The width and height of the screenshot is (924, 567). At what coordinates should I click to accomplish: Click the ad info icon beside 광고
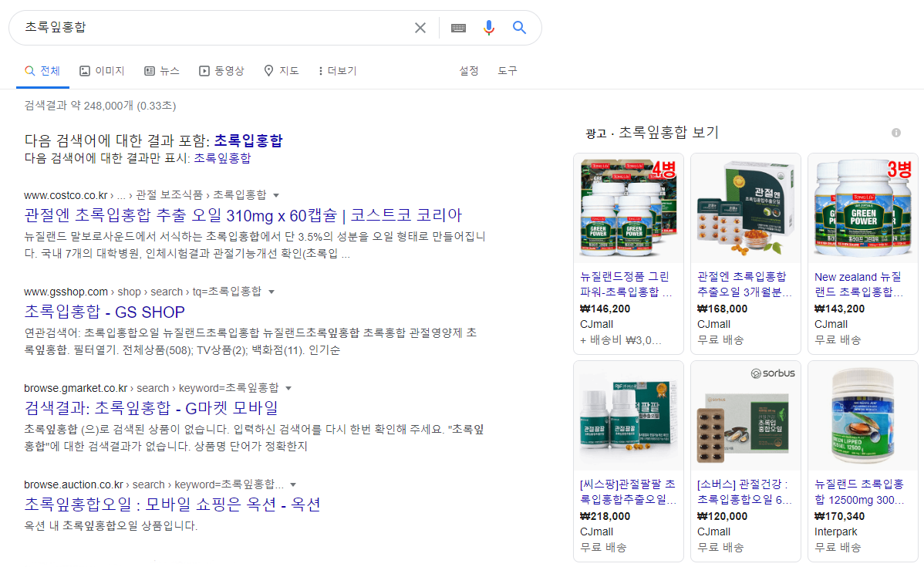coord(896,133)
